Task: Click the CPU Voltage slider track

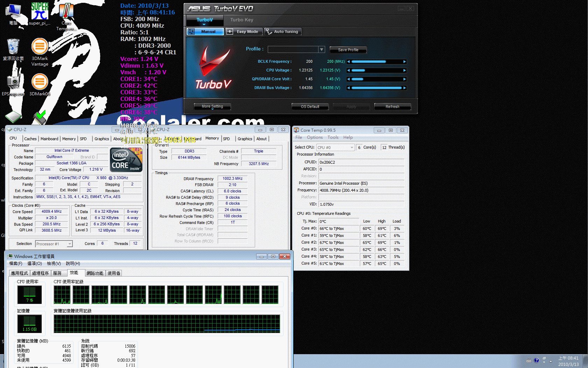Action: 377,70
